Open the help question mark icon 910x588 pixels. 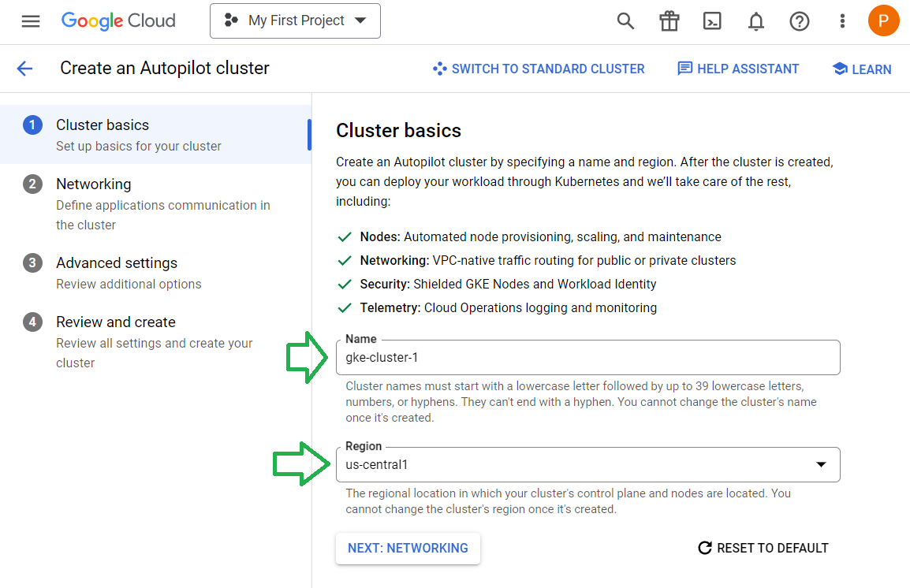pyautogui.click(x=799, y=21)
